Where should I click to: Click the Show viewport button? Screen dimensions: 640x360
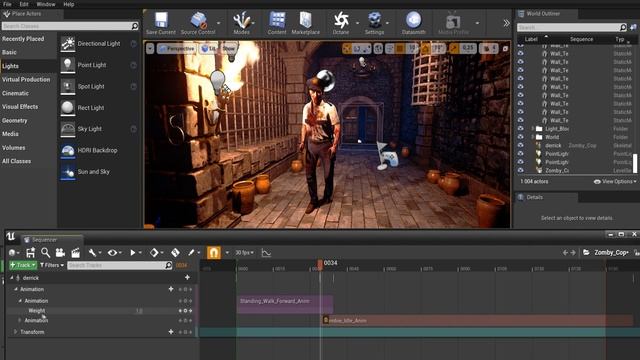pyautogui.click(x=229, y=49)
